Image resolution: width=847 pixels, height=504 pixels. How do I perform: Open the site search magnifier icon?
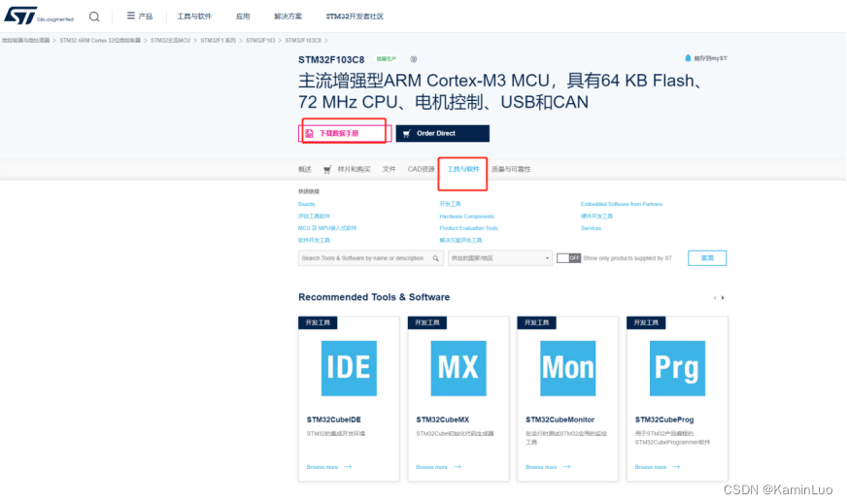[94, 17]
